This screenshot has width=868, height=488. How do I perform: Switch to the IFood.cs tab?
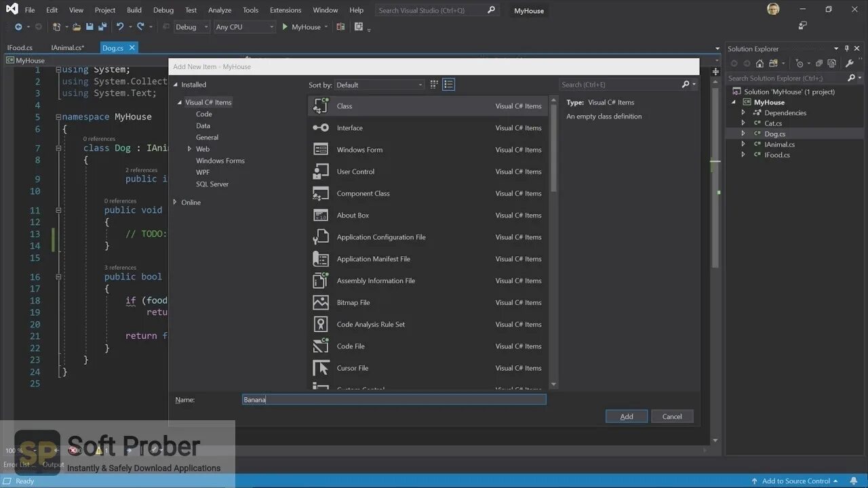pyautogui.click(x=20, y=47)
